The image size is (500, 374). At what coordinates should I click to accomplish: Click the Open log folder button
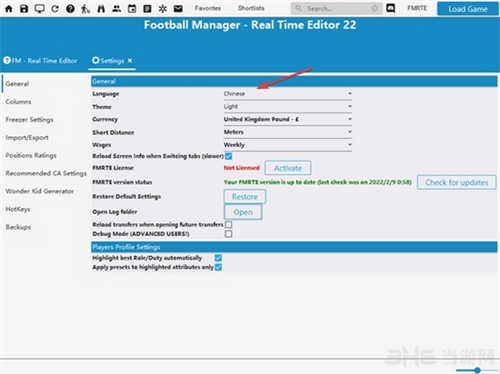pos(243,212)
